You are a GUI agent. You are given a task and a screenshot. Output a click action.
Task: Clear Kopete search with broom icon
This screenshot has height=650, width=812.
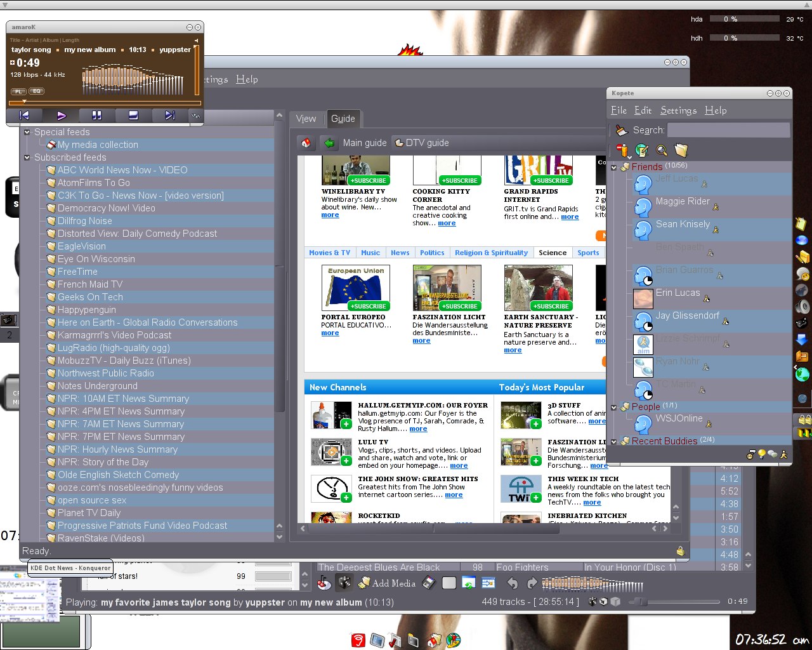pos(622,130)
